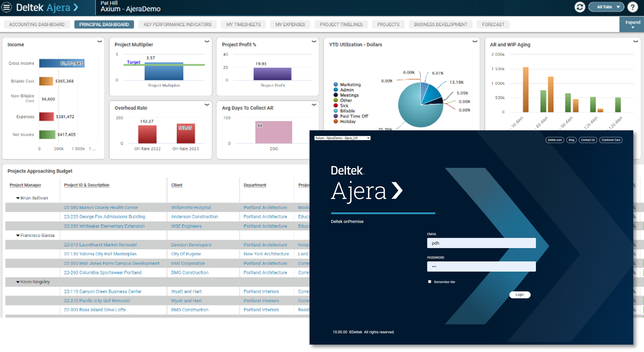The height and width of the screenshot is (352, 644).
Task: Open the Expand dropdown menu
Action: tap(632, 24)
